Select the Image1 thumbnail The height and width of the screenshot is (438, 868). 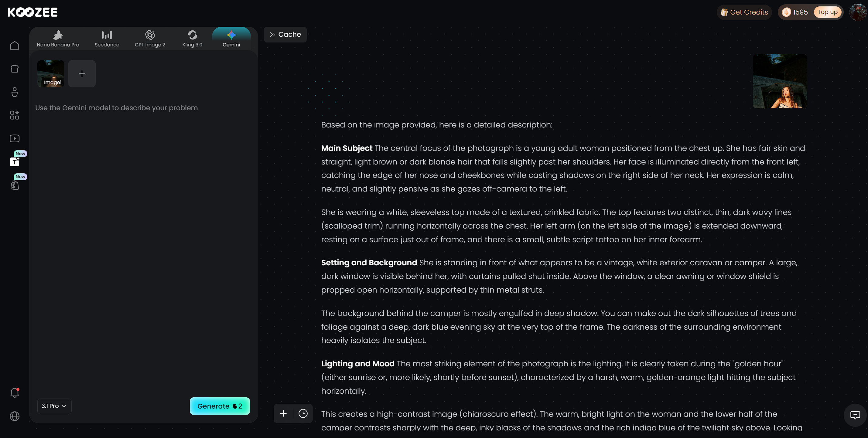pos(51,74)
